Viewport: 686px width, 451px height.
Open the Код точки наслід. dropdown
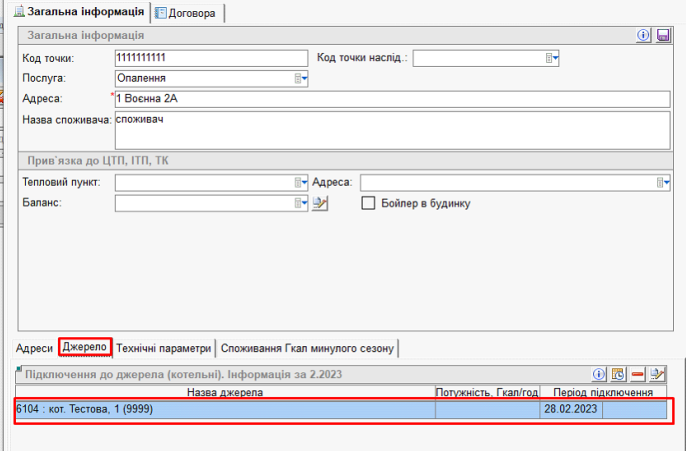(x=552, y=58)
